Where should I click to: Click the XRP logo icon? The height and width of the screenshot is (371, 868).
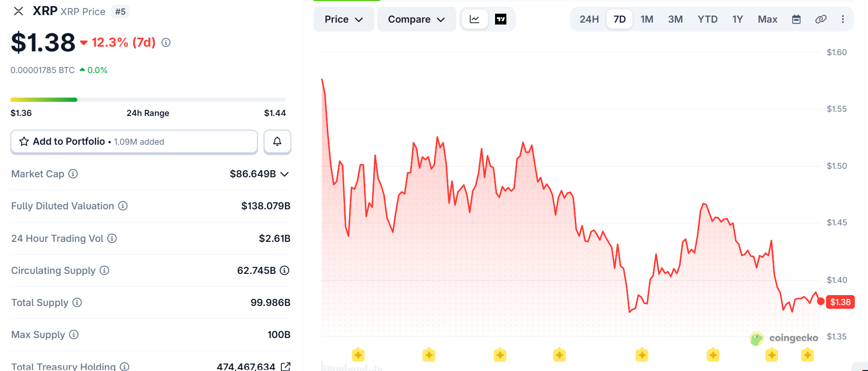18,11
